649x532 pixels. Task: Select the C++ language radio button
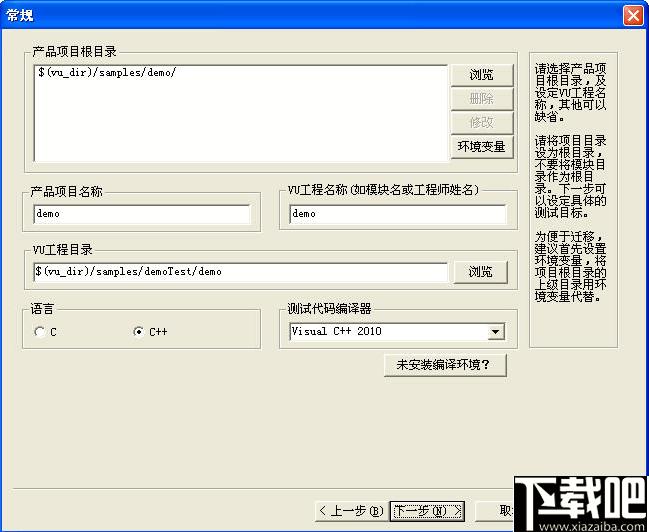(x=138, y=332)
